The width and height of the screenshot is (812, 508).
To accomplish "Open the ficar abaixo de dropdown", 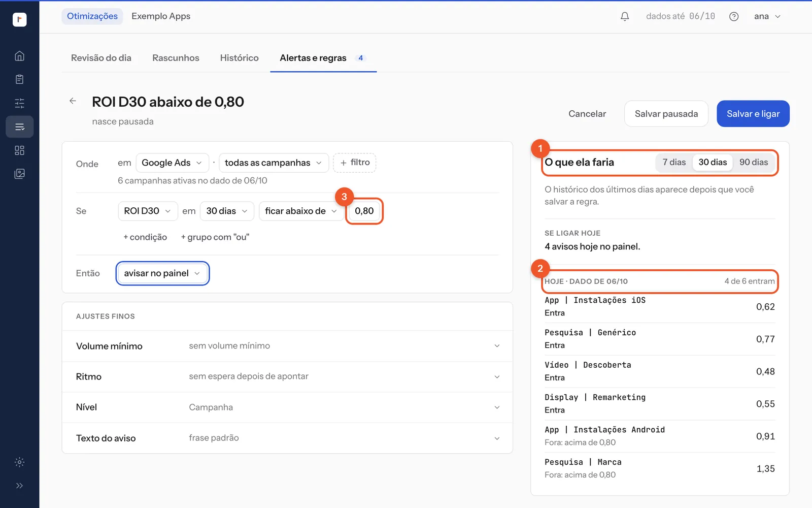I will click(x=301, y=211).
